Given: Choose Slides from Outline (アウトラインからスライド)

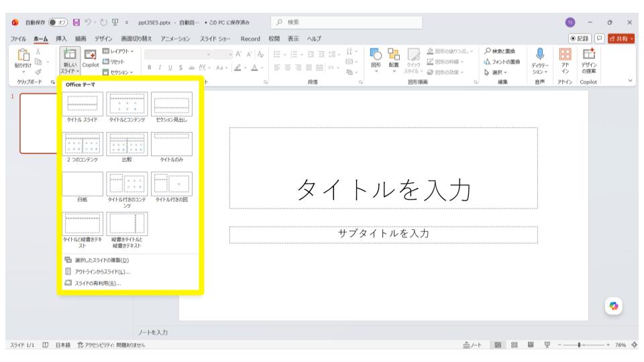Looking at the screenshot, I should pyautogui.click(x=98, y=271).
